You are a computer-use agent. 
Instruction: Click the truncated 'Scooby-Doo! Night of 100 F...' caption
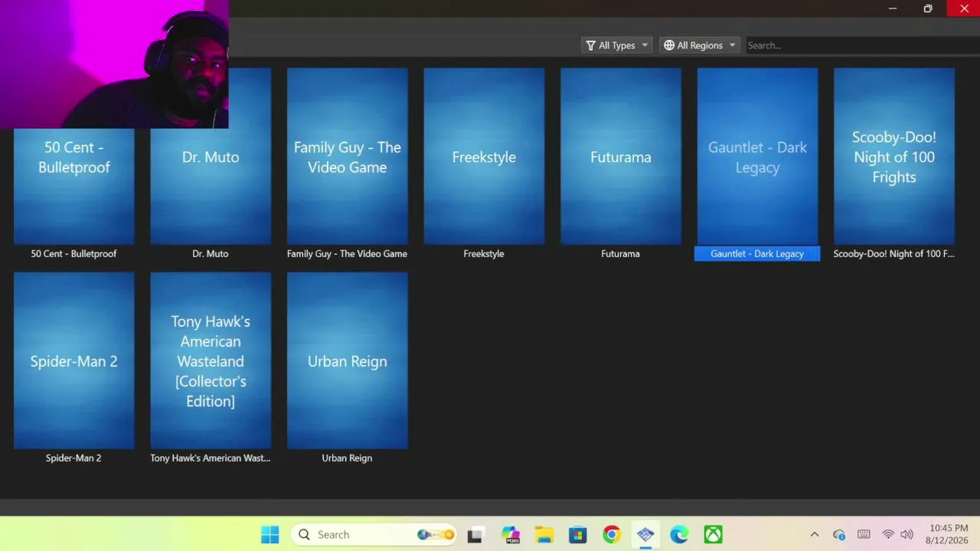(x=893, y=253)
